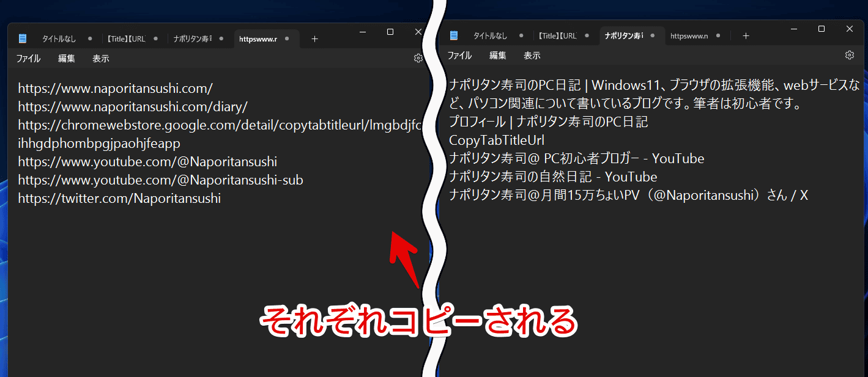Click unsaved dot on タイトルなし tab, right window

tap(521, 35)
